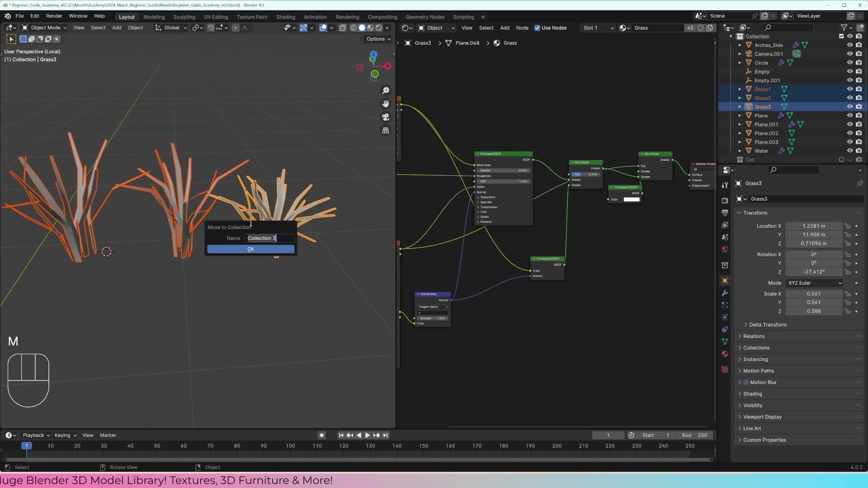868x488 pixels.
Task: Open the Particles properties tab
Action: (725, 305)
